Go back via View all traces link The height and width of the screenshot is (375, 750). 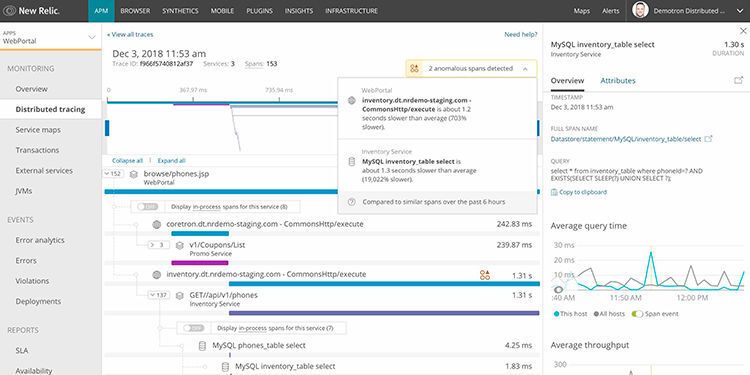coord(130,34)
